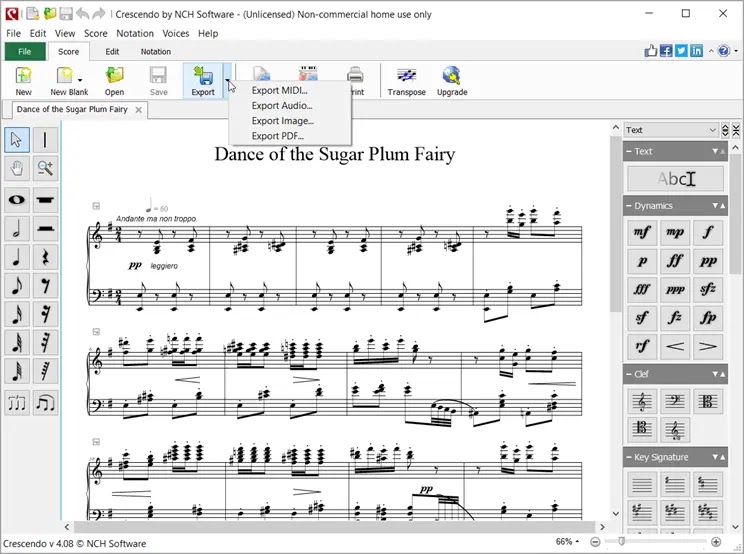Open the Help question mark icon
Screen dimensions: 744x554
point(724,51)
